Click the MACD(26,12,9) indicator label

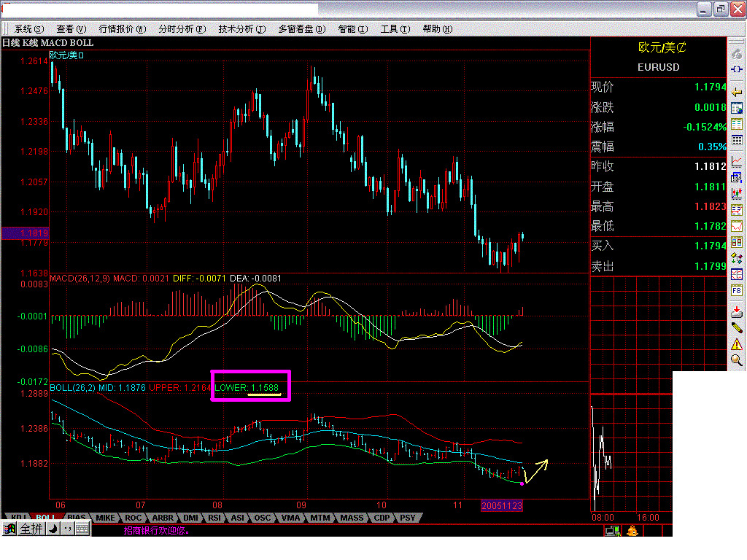coord(80,278)
